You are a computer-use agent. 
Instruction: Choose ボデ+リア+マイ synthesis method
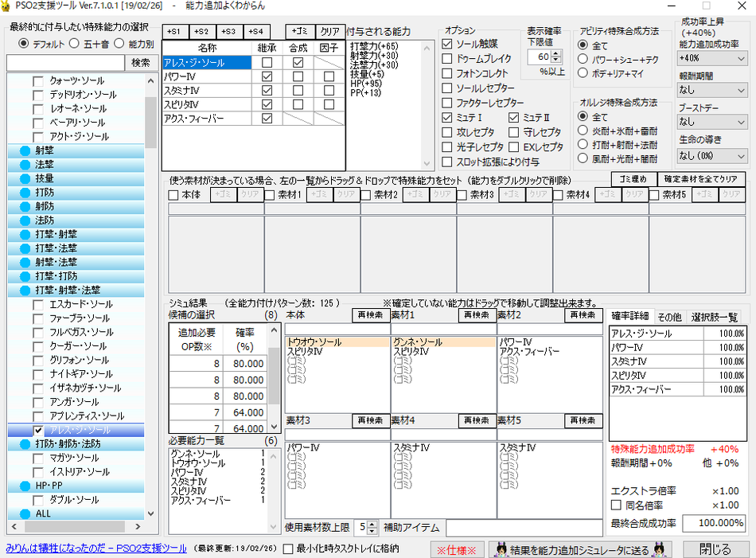(x=583, y=73)
